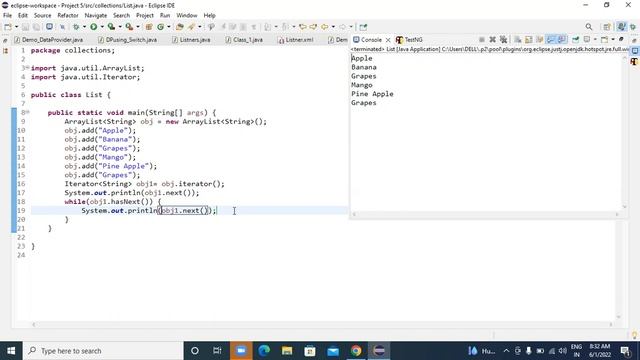Toggle Show Console on Standard Out
The image size is (640, 360).
click(x=551, y=40)
